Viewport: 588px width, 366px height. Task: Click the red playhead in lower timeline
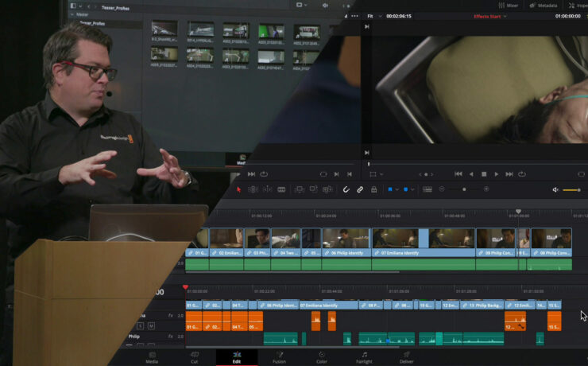[x=185, y=287]
